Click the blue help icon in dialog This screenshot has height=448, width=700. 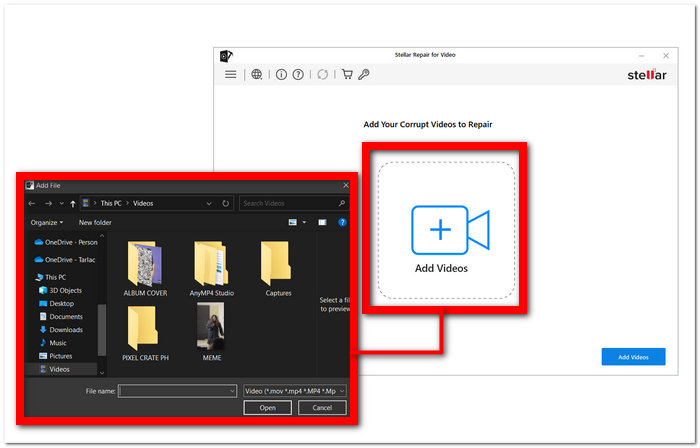click(342, 222)
